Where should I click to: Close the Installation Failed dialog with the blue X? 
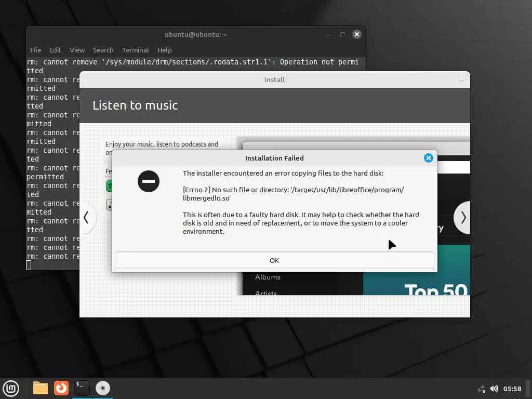point(428,158)
